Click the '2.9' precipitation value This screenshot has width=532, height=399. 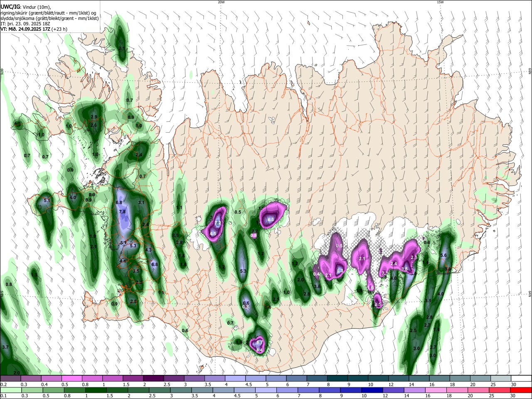pyautogui.click(x=94, y=117)
